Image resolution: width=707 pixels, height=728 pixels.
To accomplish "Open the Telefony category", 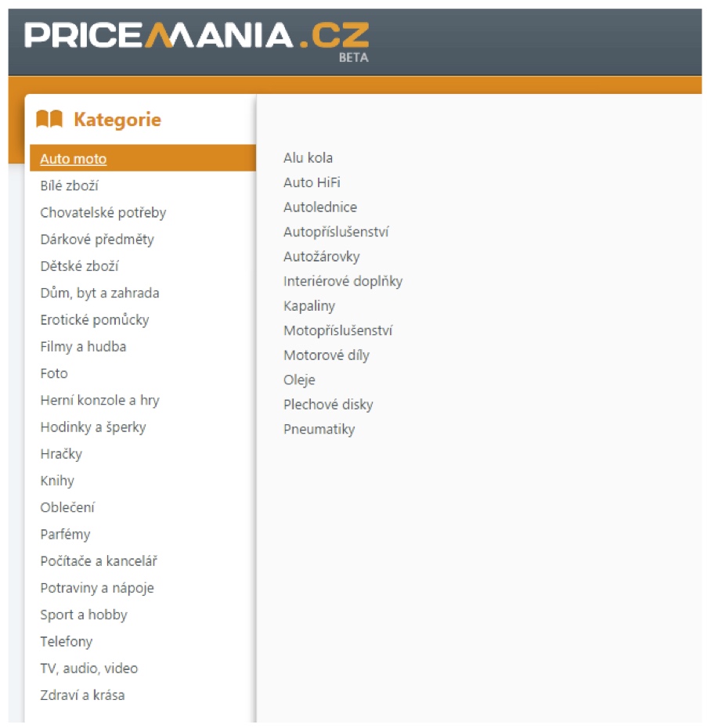I will (x=66, y=642).
